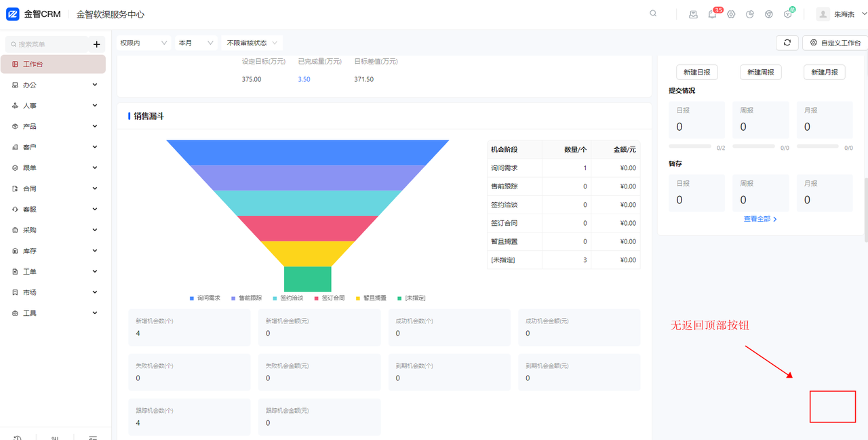868x440 pixels.
Task: Click the 搜索菜单 search input
Action: tap(47, 44)
